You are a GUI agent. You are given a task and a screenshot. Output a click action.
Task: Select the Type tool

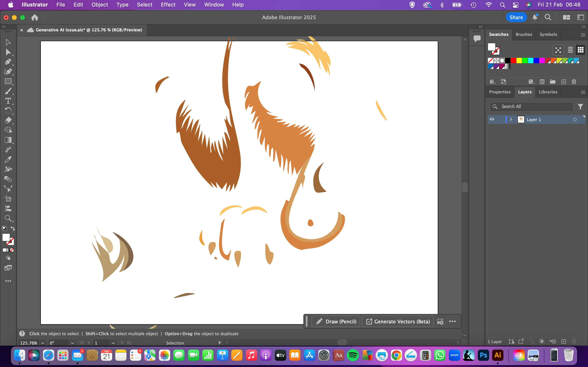point(8,101)
